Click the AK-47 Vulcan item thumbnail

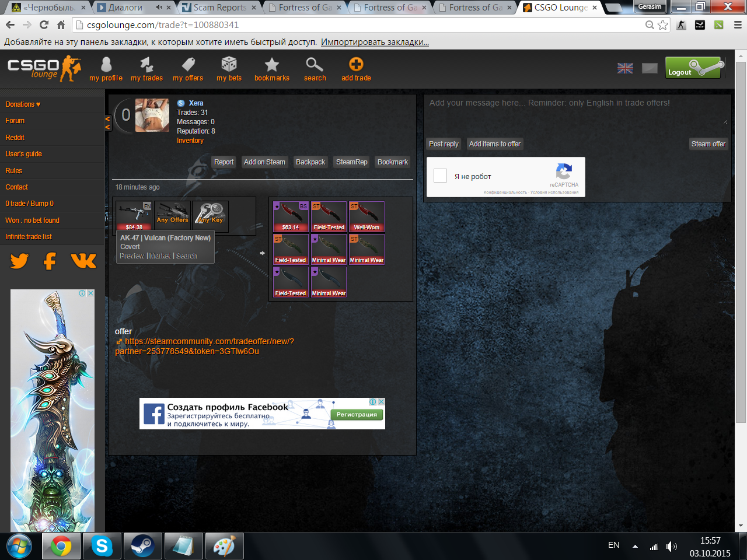(134, 216)
